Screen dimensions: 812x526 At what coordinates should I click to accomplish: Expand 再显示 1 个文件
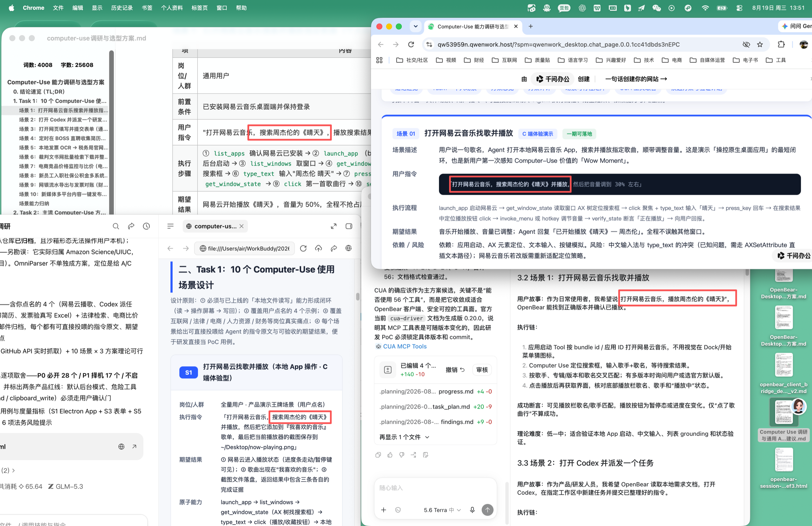pos(404,437)
